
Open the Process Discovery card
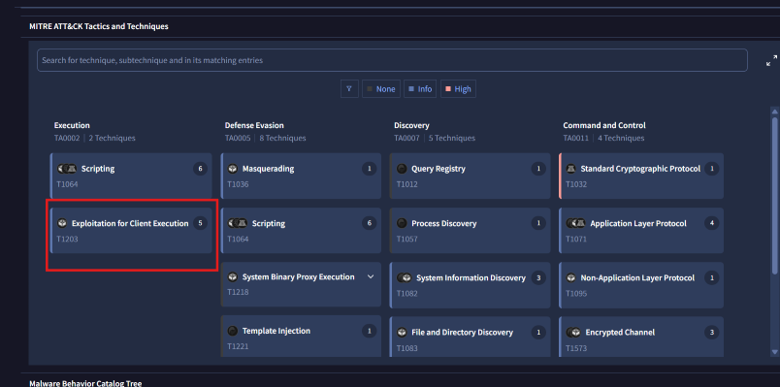(x=470, y=231)
